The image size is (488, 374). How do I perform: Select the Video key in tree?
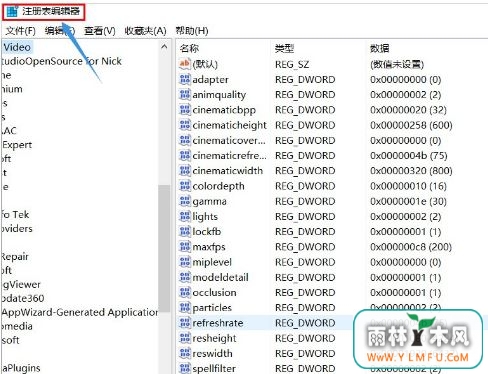pyautogui.click(x=17, y=47)
